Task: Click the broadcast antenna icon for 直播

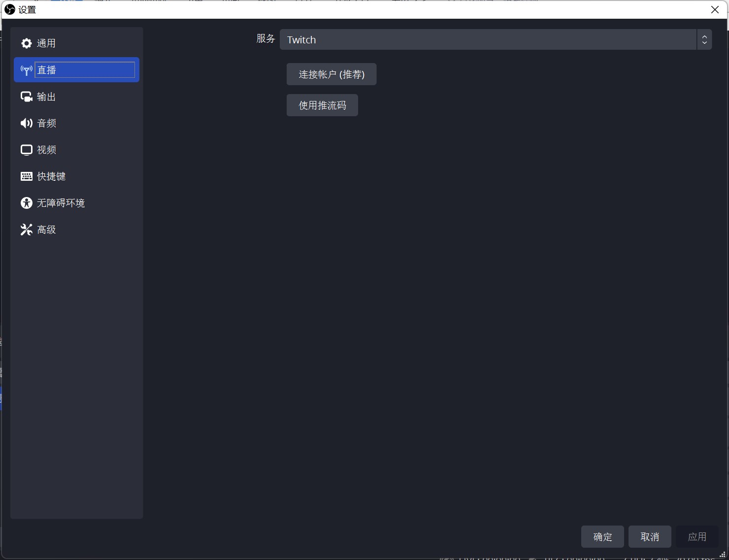Action: (x=27, y=70)
